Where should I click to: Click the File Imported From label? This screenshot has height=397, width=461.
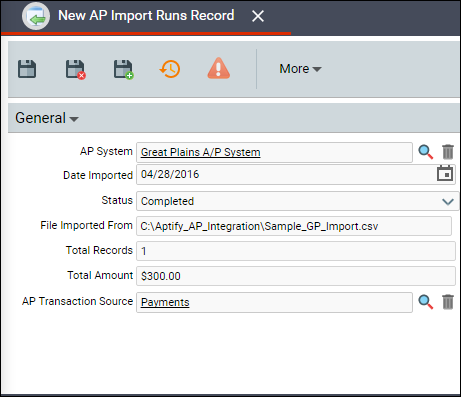tap(87, 225)
